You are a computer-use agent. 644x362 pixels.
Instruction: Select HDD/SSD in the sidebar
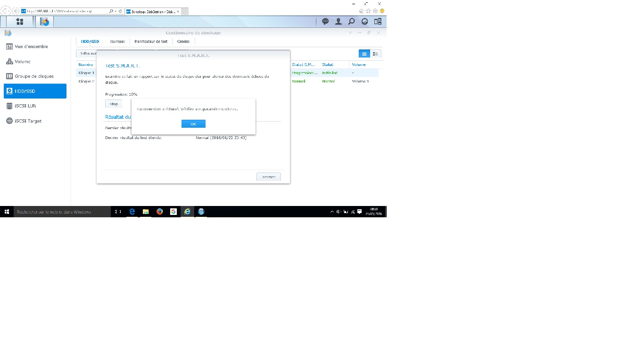tap(35, 91)
